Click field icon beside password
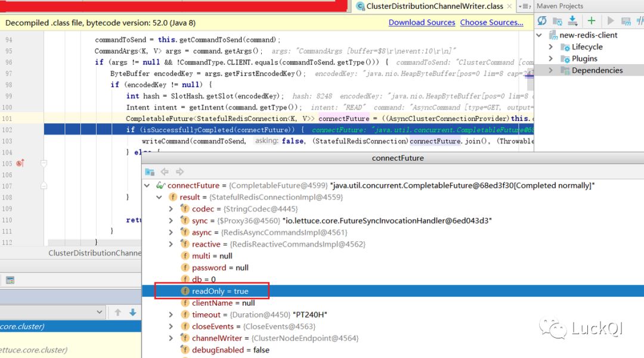 pos(185,268)
